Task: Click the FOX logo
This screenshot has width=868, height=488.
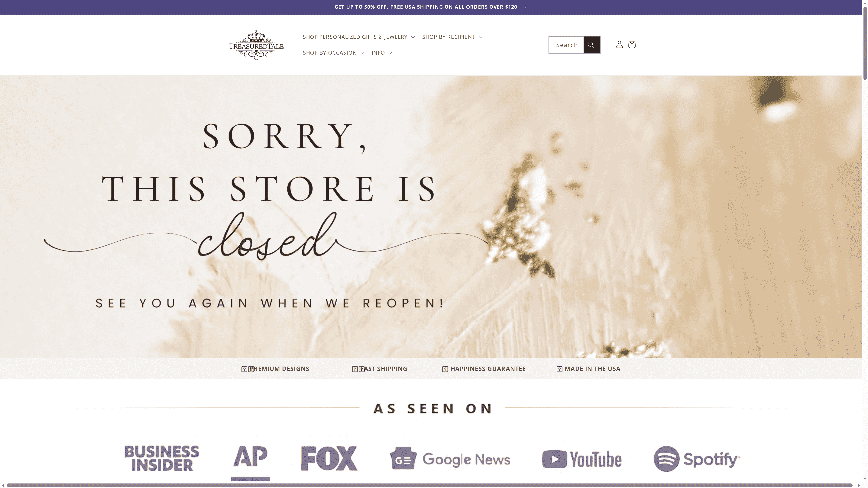Action: coord(329,458)
